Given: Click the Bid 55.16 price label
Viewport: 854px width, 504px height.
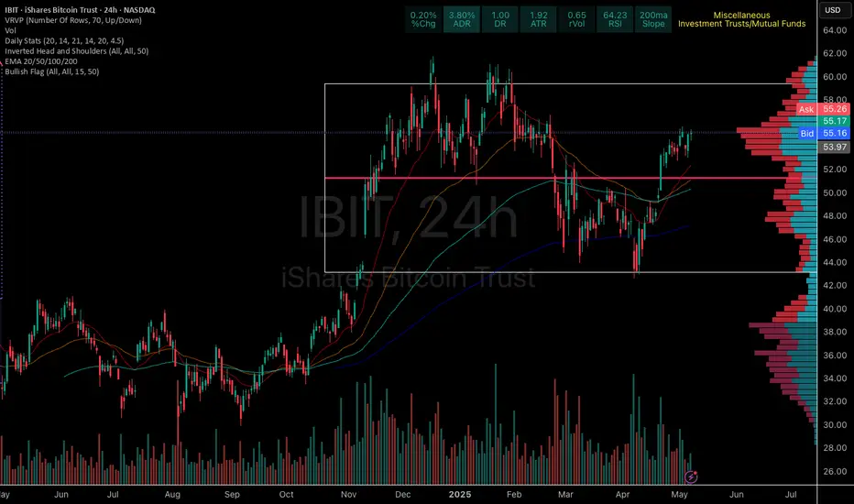Looking at the screenshot, I should pos(824,134).
